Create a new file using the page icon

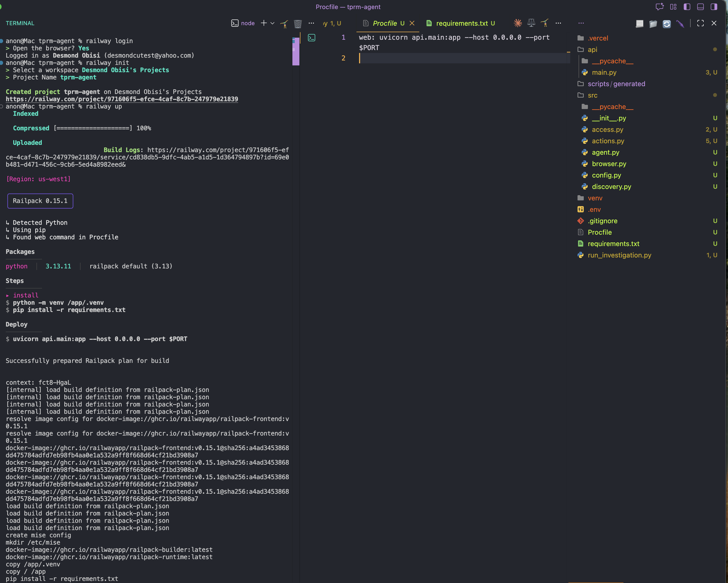(640, 24)
